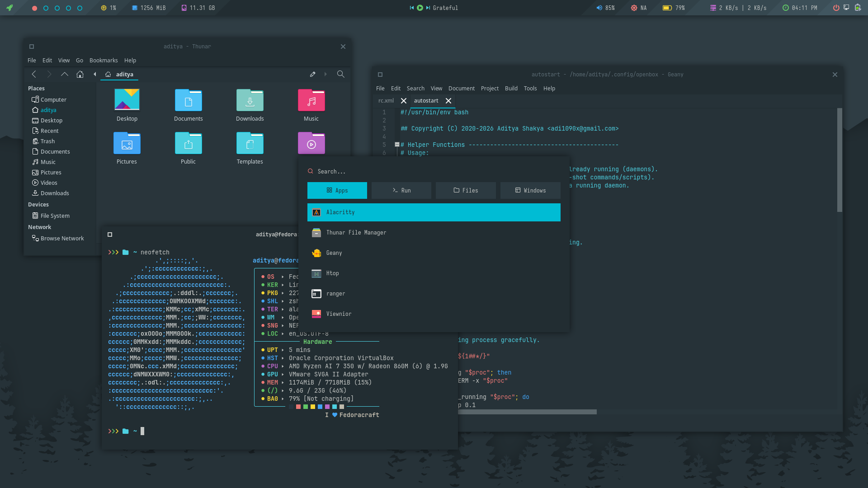Image resolution: width=868 pixels, height=488 pixels.
Task: Open the window menu button of the terminal
Action: coord(110,235)
